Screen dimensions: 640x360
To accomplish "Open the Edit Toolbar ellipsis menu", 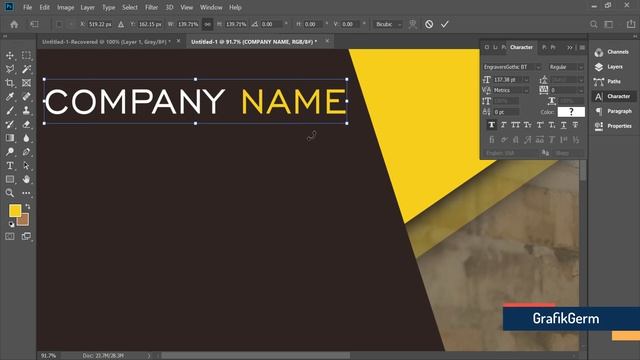I will tap(26, 193).
